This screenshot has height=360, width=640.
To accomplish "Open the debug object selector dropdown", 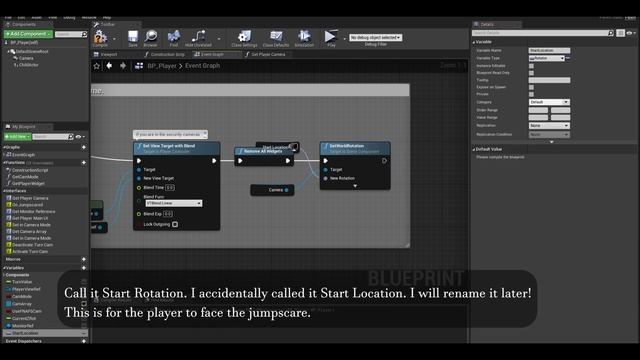I will coord(376,38).
